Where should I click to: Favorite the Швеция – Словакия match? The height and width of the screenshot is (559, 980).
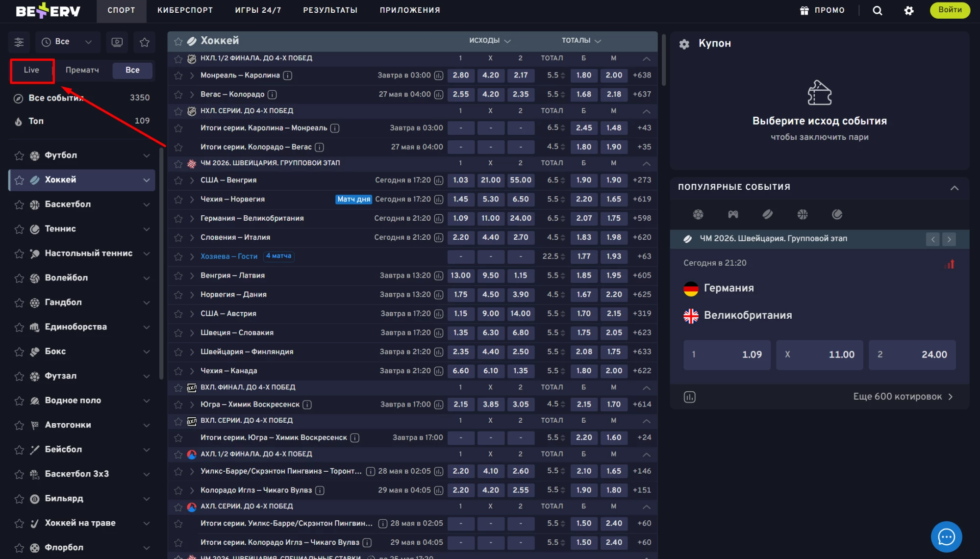pyautogui.click(x=178, y=333)
